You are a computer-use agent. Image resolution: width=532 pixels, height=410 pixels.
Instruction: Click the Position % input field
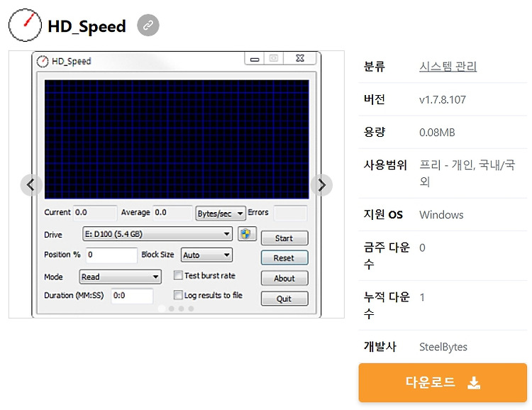point(111,255)
